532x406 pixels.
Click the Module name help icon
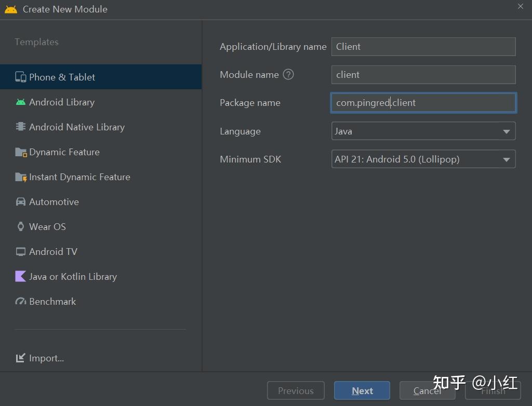288,74
